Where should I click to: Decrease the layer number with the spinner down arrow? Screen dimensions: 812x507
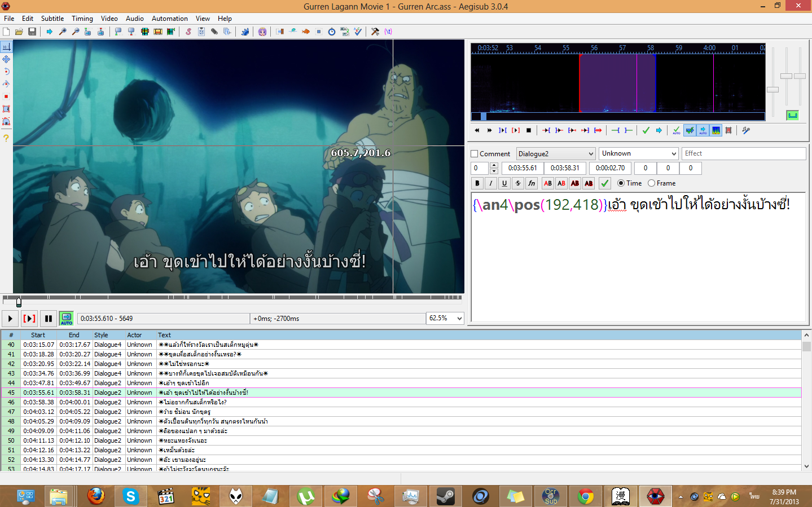[x=494, y=171]
